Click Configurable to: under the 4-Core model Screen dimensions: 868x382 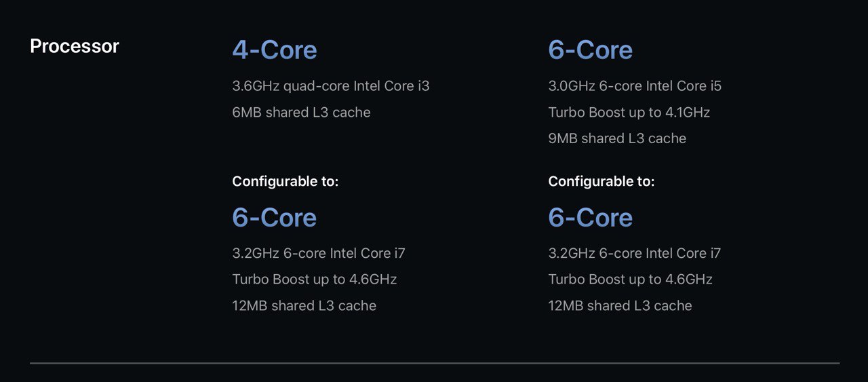pos(285,181)
